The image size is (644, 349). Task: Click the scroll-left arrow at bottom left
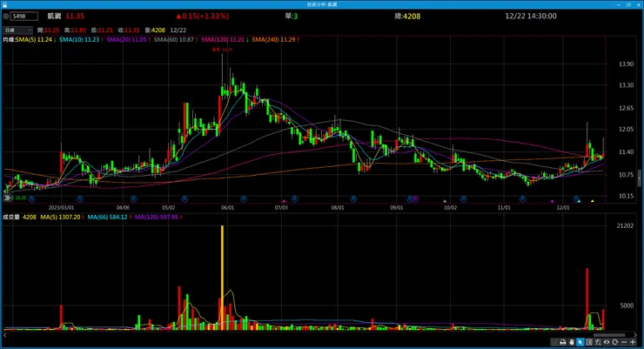[5, 335]
